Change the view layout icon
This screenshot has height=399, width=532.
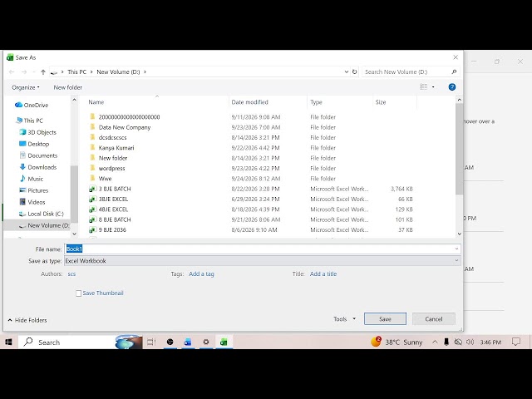pyautogui.click(x=424, y=87)
